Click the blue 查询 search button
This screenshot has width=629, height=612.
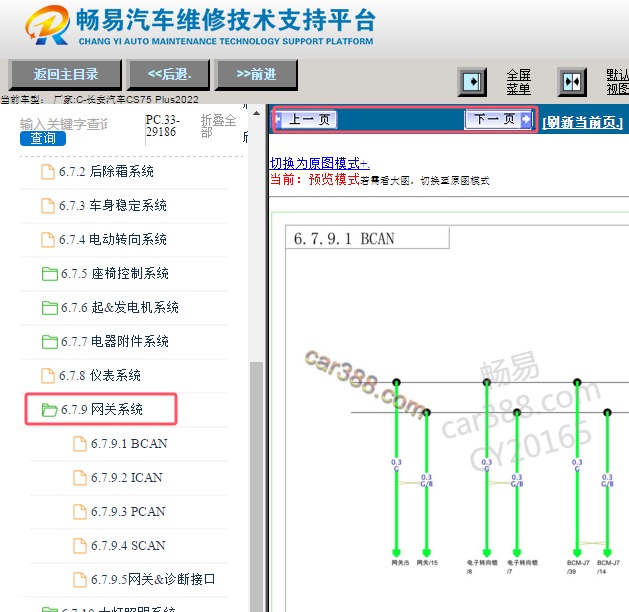[43, 138]
